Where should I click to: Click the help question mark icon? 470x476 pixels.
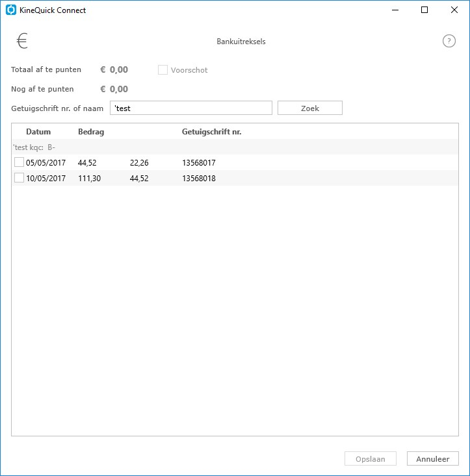(449, 41)
